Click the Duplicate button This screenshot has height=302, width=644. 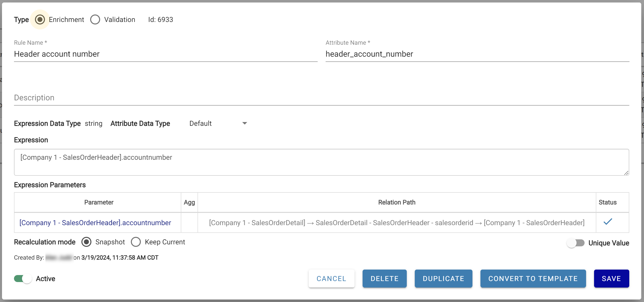click(x=443, y=279)
